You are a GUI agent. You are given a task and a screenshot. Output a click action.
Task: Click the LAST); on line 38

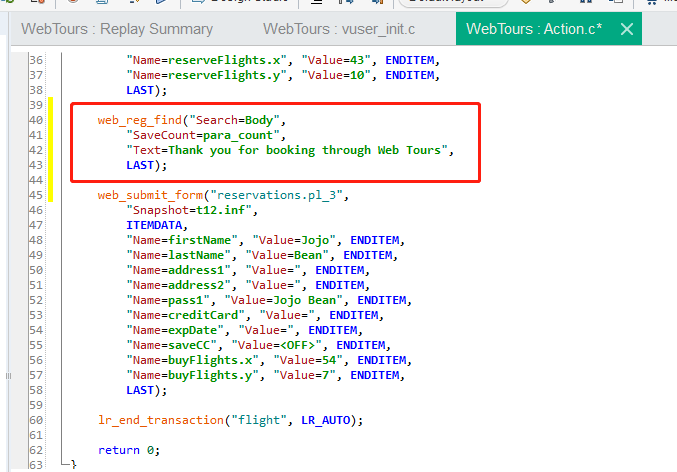[x=146, y=90]
